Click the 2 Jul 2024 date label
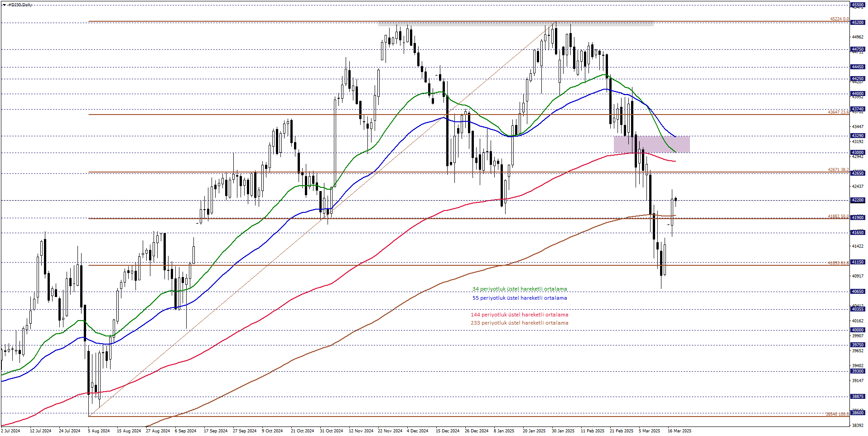Viewport: 868px width, 436px height. [x=10, y=431]
